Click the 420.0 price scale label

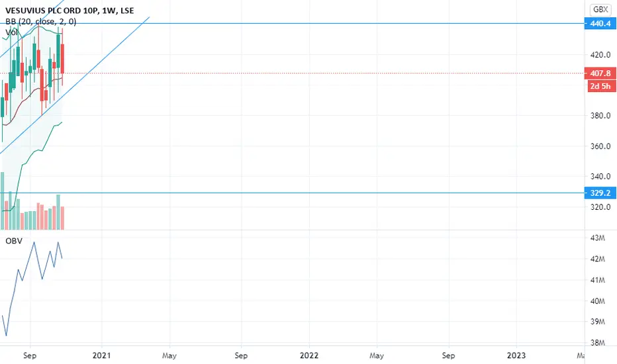pos(600,55)
